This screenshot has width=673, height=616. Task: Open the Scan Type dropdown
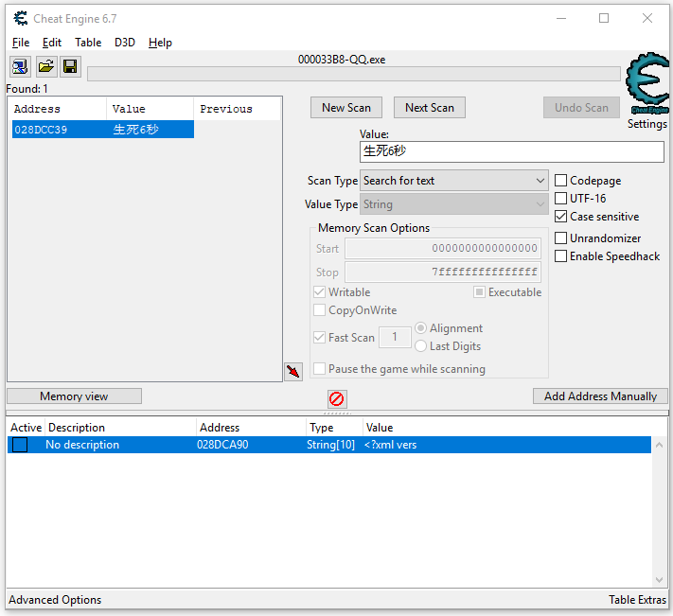click(454, 181)
